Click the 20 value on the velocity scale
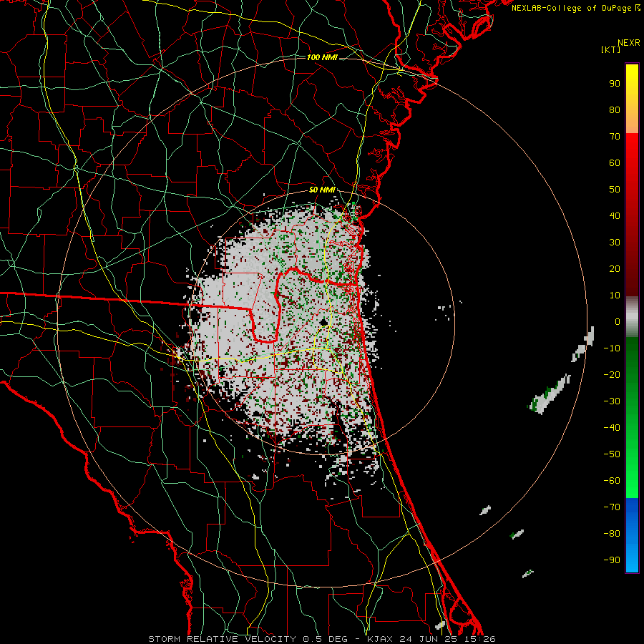Image resolution: width=644 pixels, height=644 pixels. click(615, 268)
